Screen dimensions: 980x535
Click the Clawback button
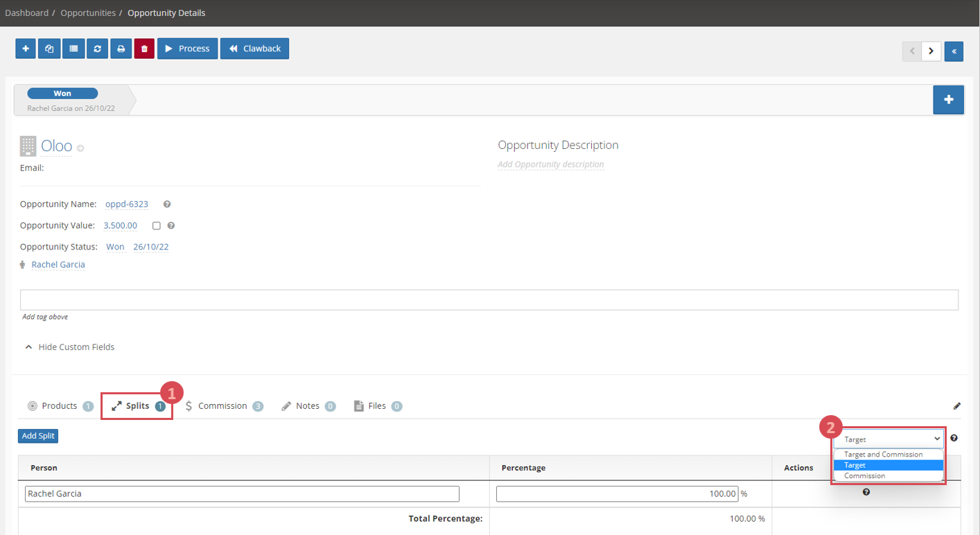tap(254, 49)
